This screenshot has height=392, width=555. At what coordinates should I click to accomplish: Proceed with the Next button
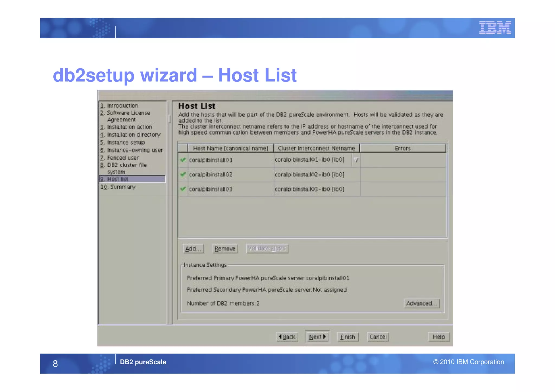tap(317, 337)
